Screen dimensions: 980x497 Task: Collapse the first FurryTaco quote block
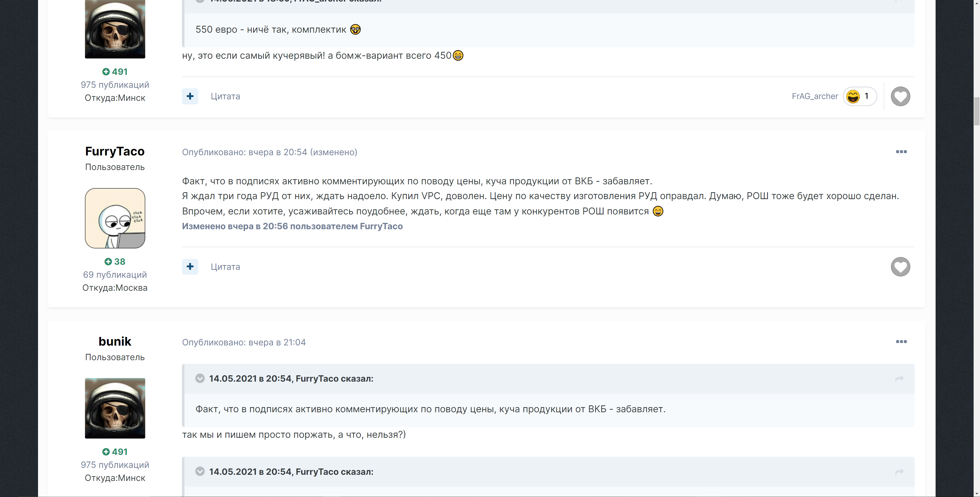click(200, 379)
